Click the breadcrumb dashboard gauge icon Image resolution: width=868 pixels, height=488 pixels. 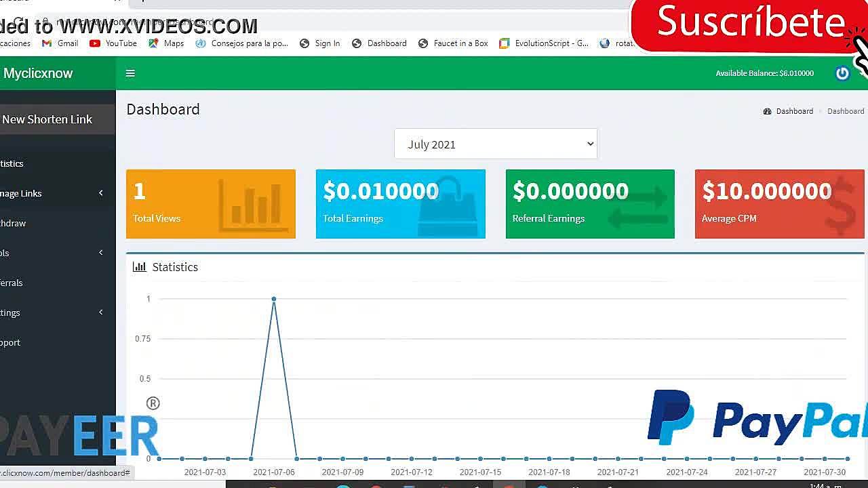(x=767, y=111)
